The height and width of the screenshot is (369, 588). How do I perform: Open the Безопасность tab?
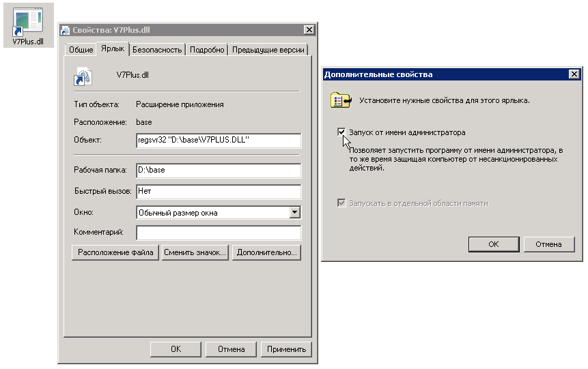point(157,50)
